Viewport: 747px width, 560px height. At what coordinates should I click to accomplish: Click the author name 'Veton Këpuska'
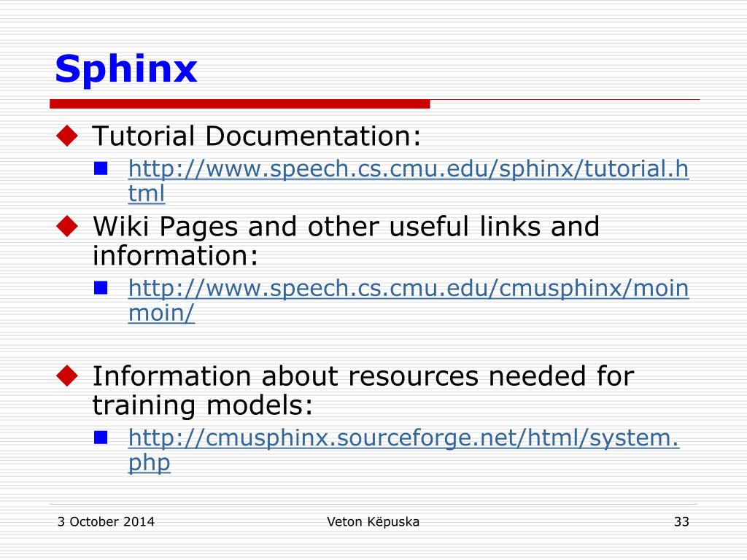click(373, 522)
